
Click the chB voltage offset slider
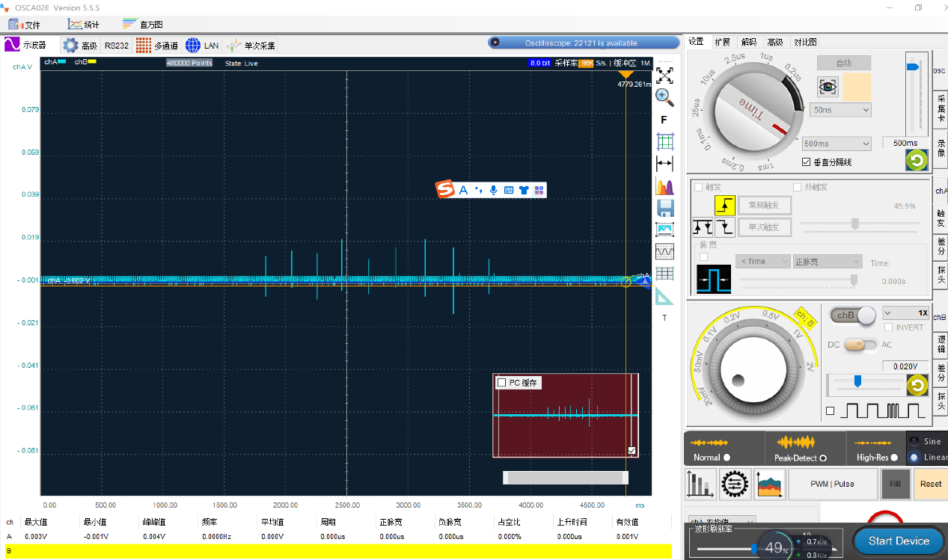(x=857, y=382)
